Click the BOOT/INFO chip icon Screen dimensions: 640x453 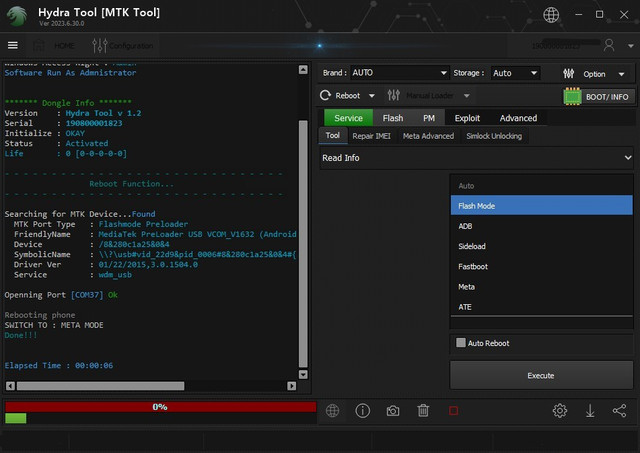pos(572,97)
